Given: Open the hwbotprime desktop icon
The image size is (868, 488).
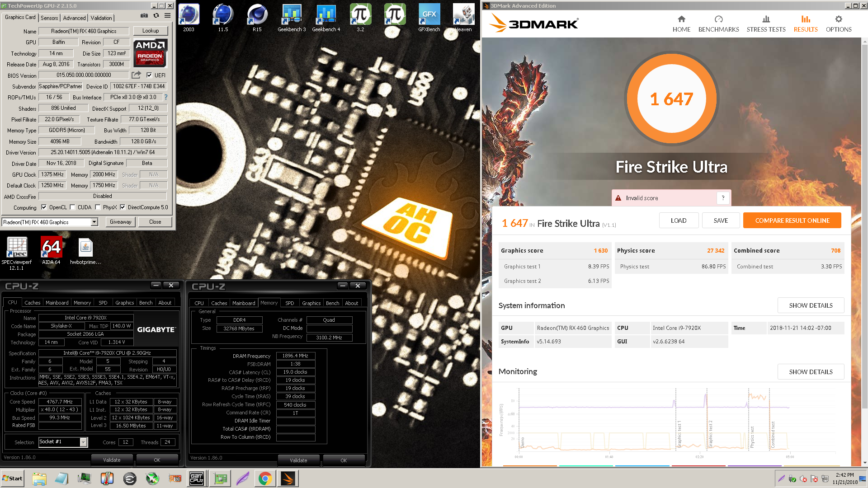Looking at the screenshot, I should (x=85, y=251).
